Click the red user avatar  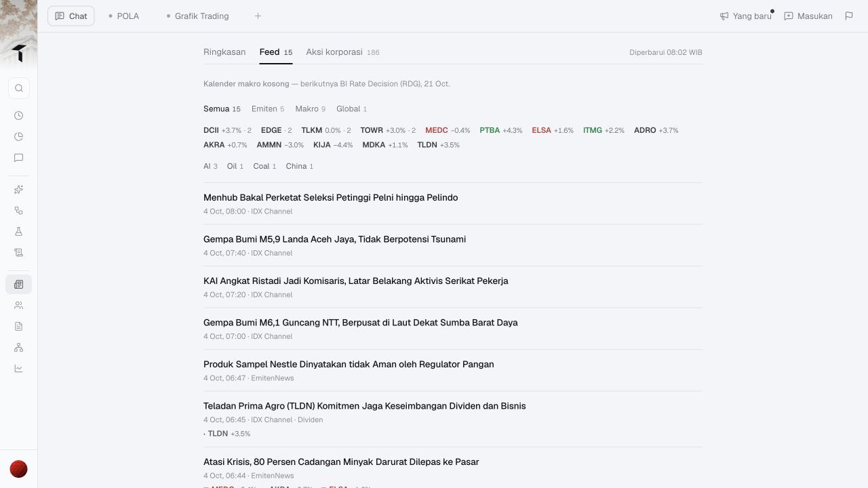pos(19,469)
